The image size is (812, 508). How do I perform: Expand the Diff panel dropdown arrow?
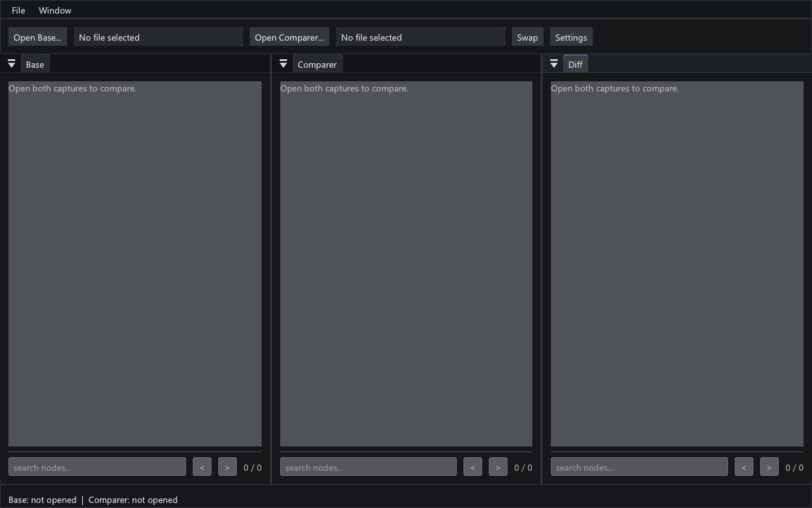tap(554, 64)
